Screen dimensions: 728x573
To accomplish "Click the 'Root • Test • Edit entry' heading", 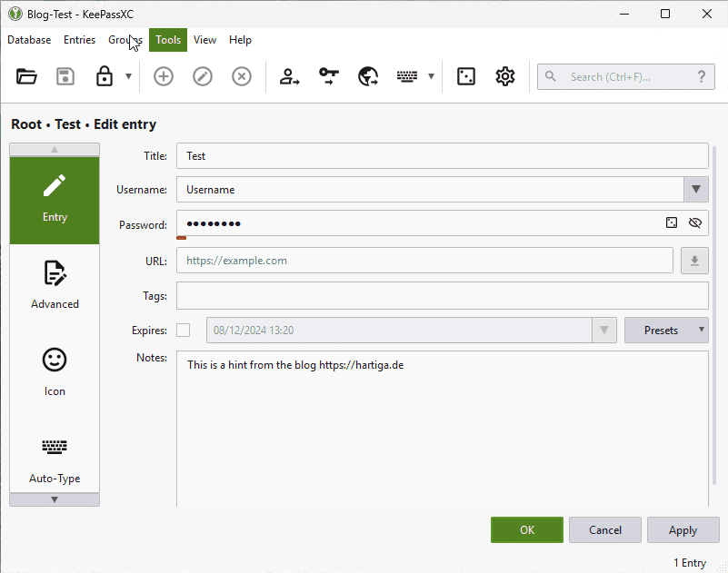I will click(84, 124).
